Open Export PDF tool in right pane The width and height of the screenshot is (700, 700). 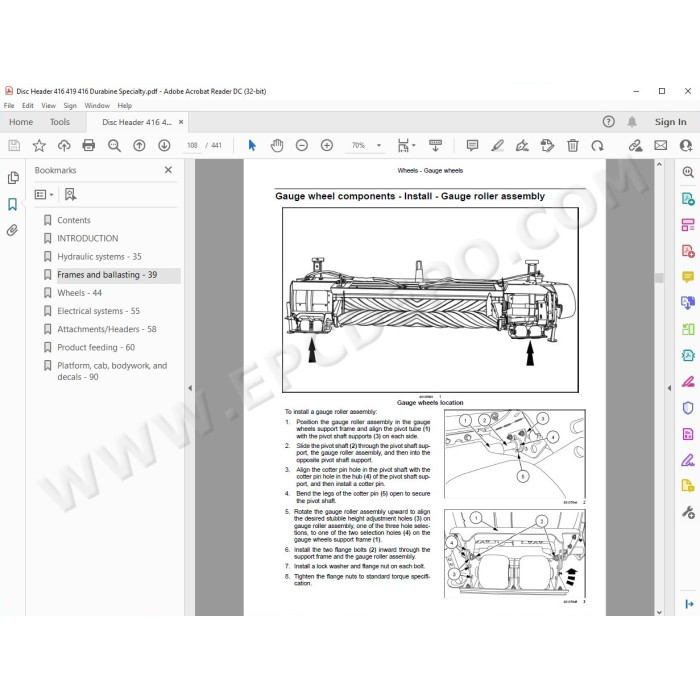coord(688,199)
